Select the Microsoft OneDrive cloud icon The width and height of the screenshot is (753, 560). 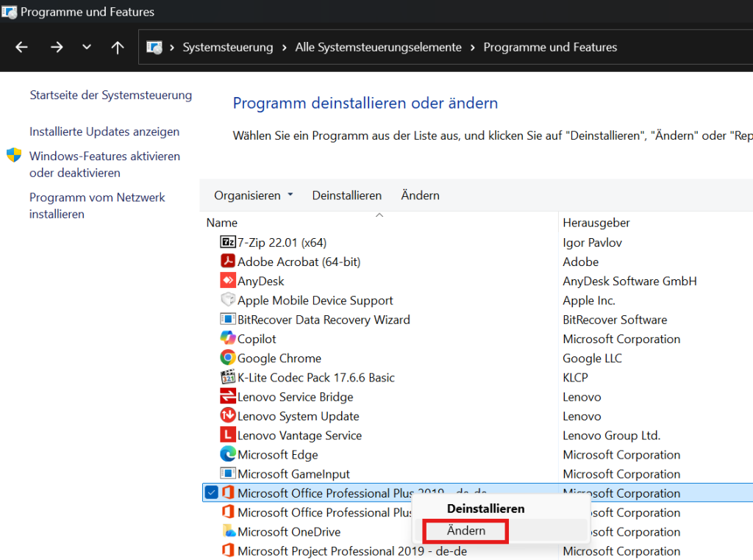click(229, 531)
